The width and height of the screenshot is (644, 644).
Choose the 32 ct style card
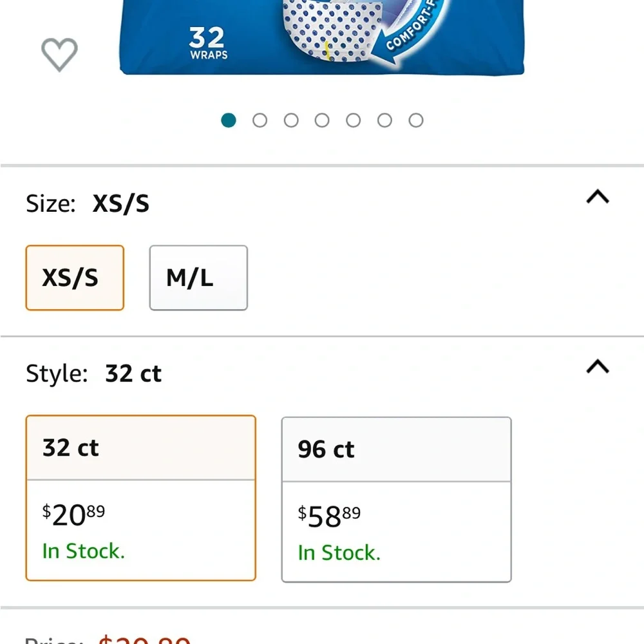141,498
